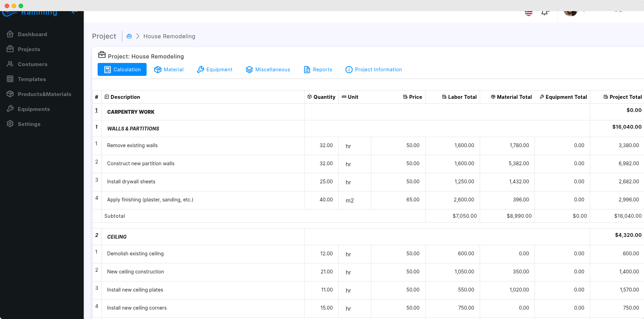The width and height of the screenshot is (644, 319).
Task: Collapse the sidebar with the arrow
Action: (x=74, y=13)
